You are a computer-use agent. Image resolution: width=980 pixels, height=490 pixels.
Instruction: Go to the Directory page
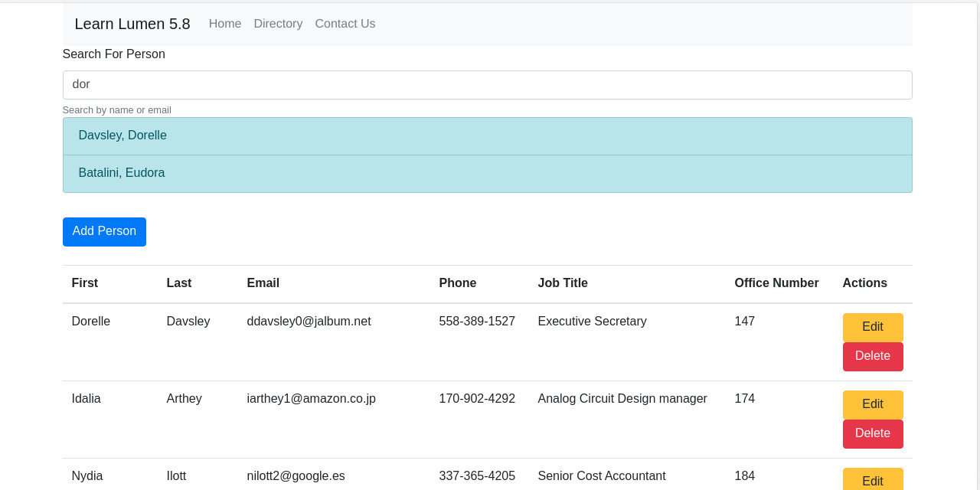point(278,24)
